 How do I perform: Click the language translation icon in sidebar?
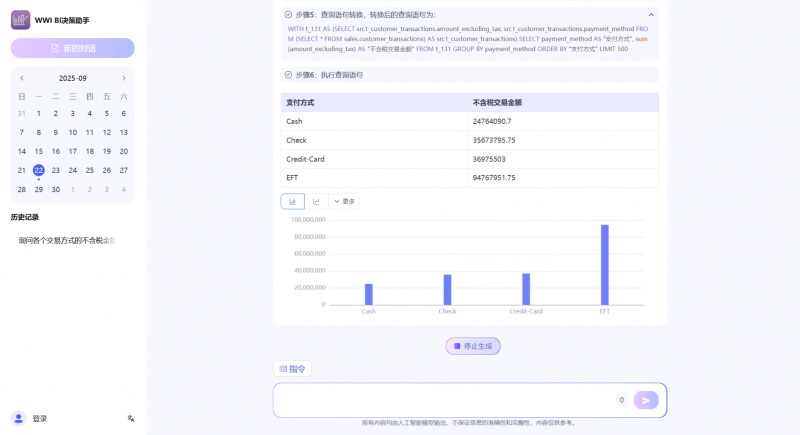131,418
